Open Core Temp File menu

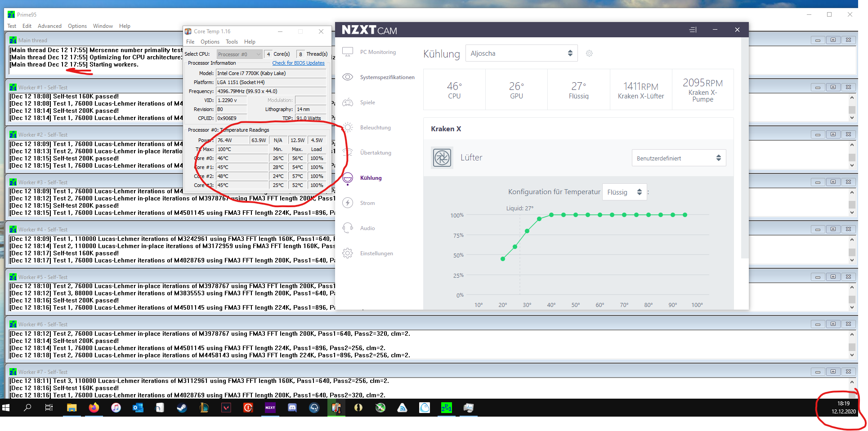coord(190,42)
